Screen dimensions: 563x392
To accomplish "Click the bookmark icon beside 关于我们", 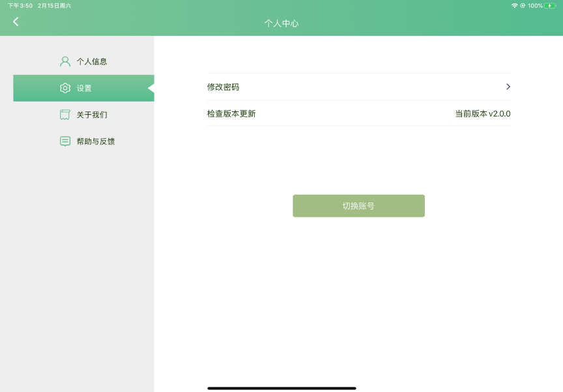I will click(x=65, y=115).
